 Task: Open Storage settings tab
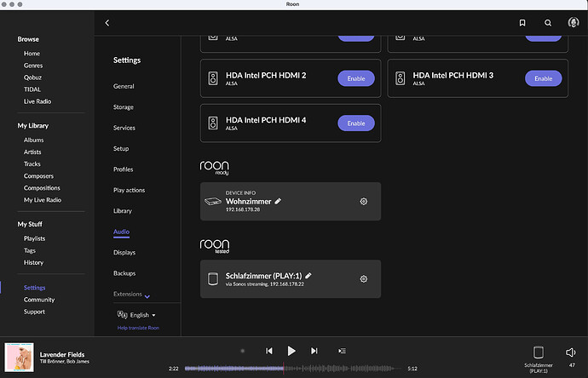(x=124, y=107)
